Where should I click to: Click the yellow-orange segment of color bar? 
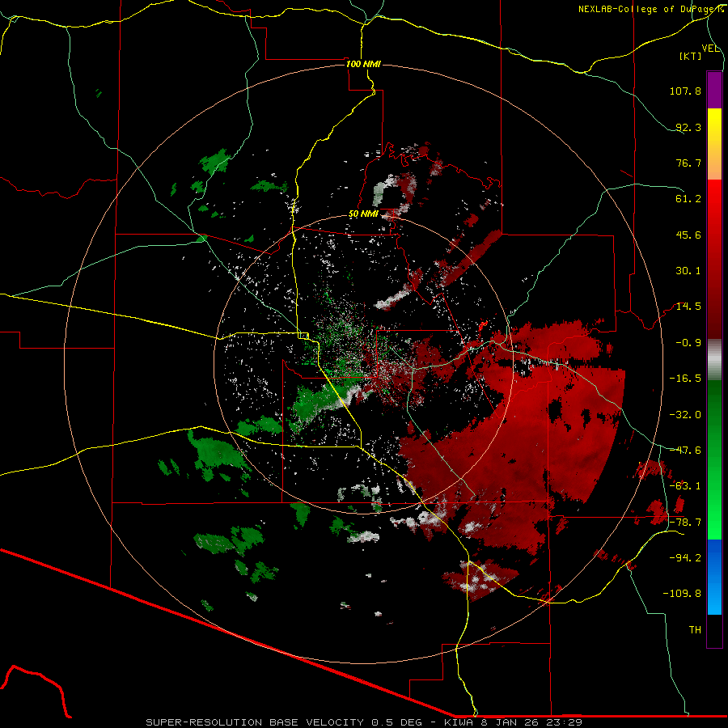pos(714,144)
